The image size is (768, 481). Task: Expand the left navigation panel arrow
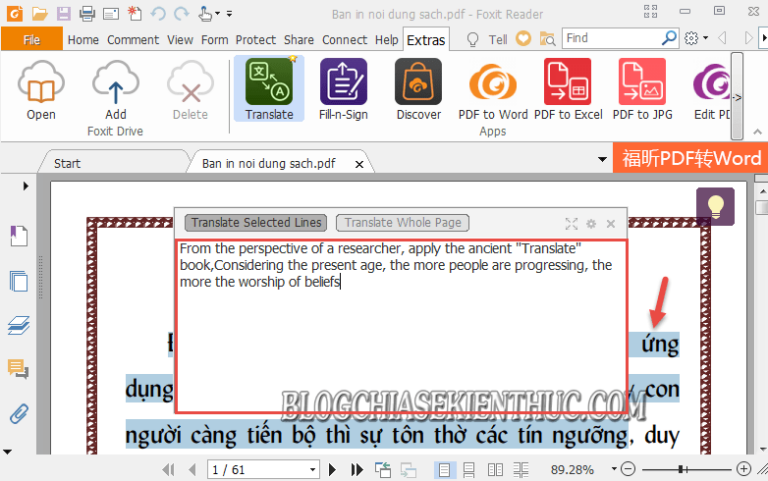(x=25, y=186)
